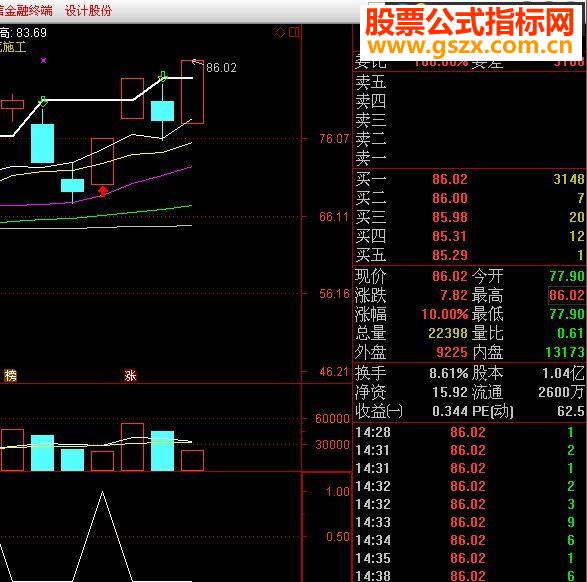Click the 买一 bid price 86.02

pyautogui.click(x=450, y=179)
